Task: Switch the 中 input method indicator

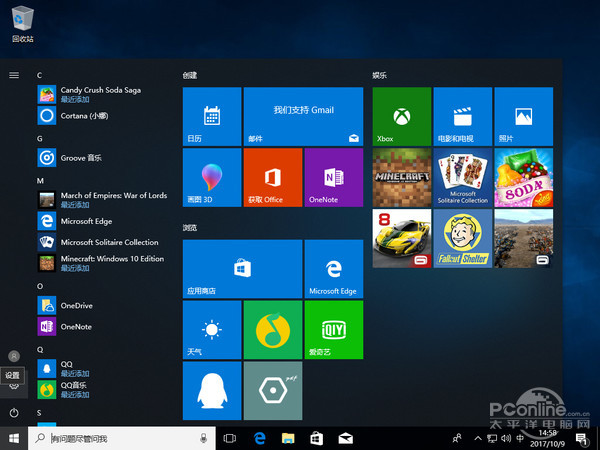Action: (520, 438)
